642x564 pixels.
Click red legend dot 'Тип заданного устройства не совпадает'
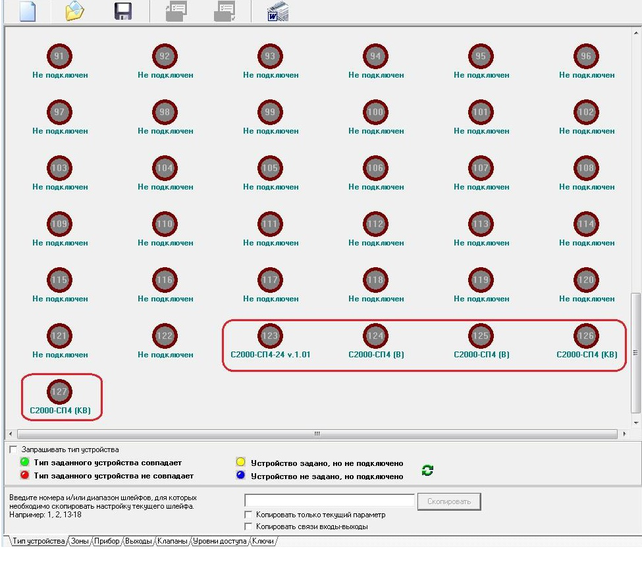(x=25, y=475)
